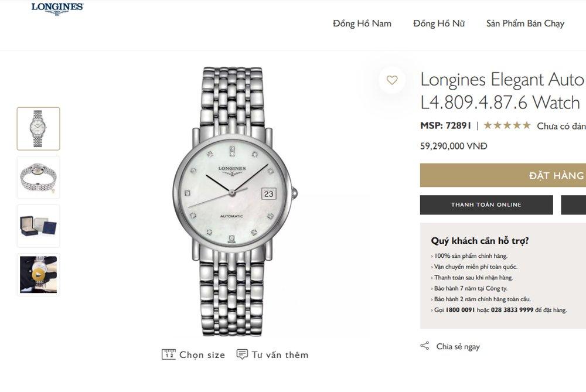
Task: Go to Sản Phẩm Bán Chạy
Action: [524, 23]
